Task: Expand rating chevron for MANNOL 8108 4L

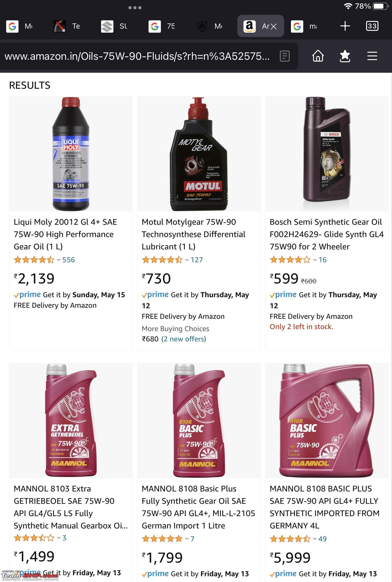Action: coord(315,539)
